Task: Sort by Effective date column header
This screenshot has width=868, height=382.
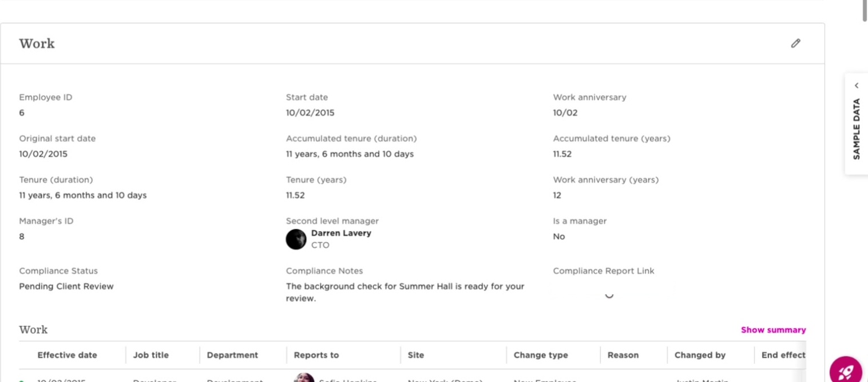Action: (x=67, y=355)
